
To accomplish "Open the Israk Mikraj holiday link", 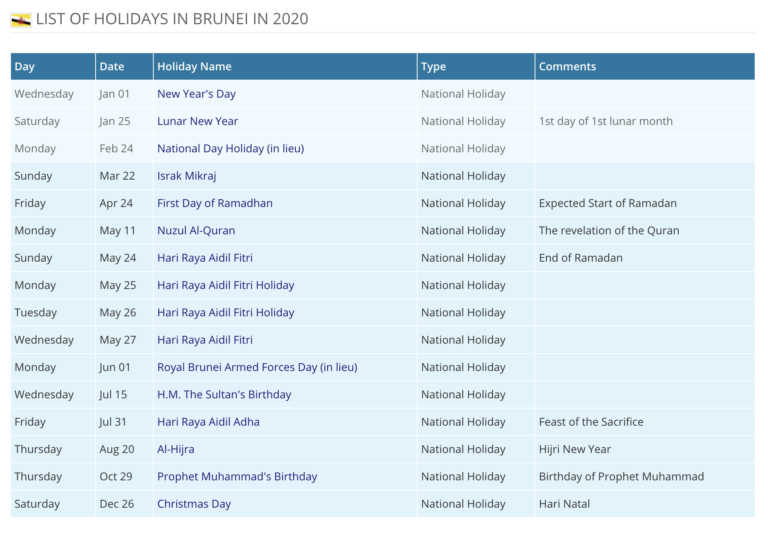I will (x=187, y=176).
